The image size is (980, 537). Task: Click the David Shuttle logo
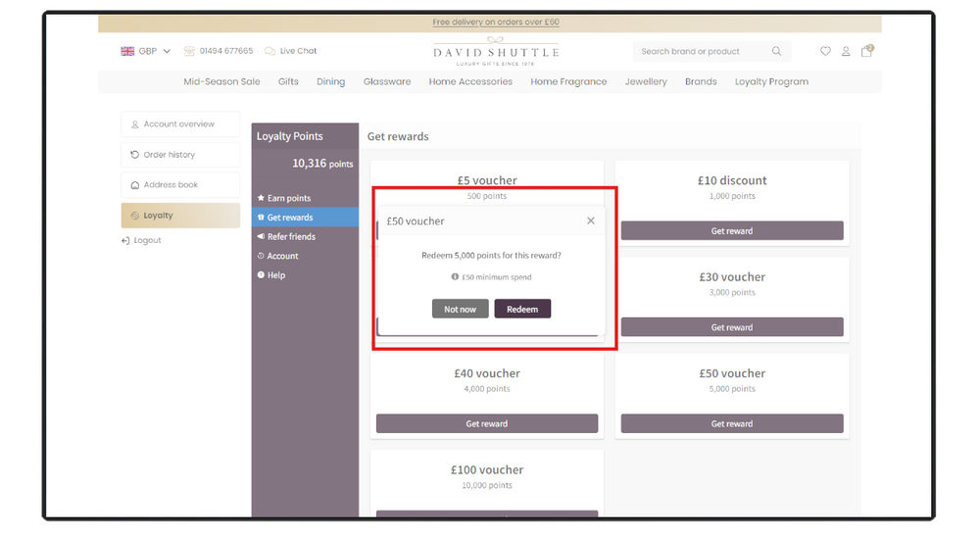[496, 52]
